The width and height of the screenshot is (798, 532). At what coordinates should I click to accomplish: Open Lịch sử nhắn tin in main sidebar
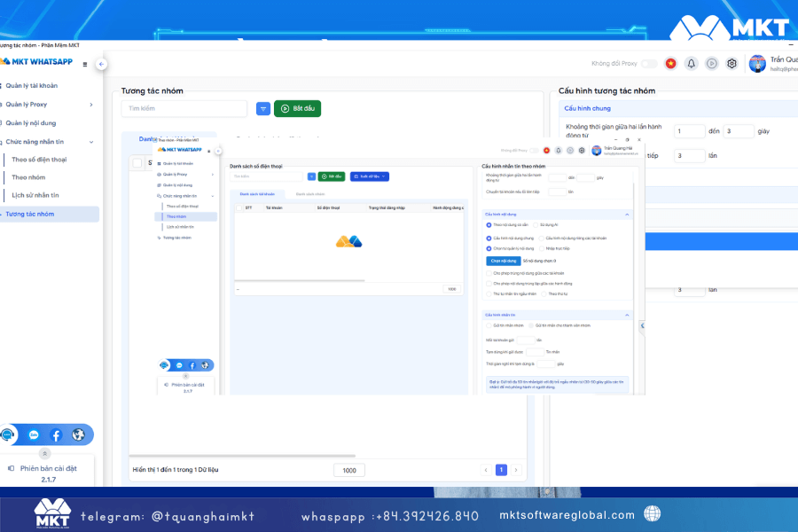tap(35, 195)
